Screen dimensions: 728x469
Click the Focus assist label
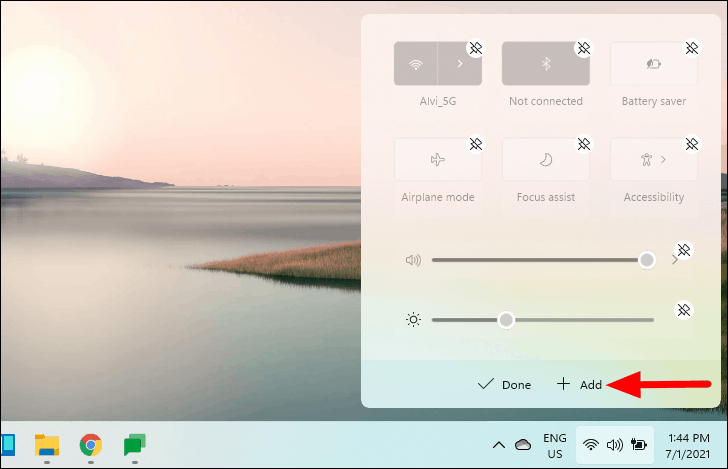[546, 197]
